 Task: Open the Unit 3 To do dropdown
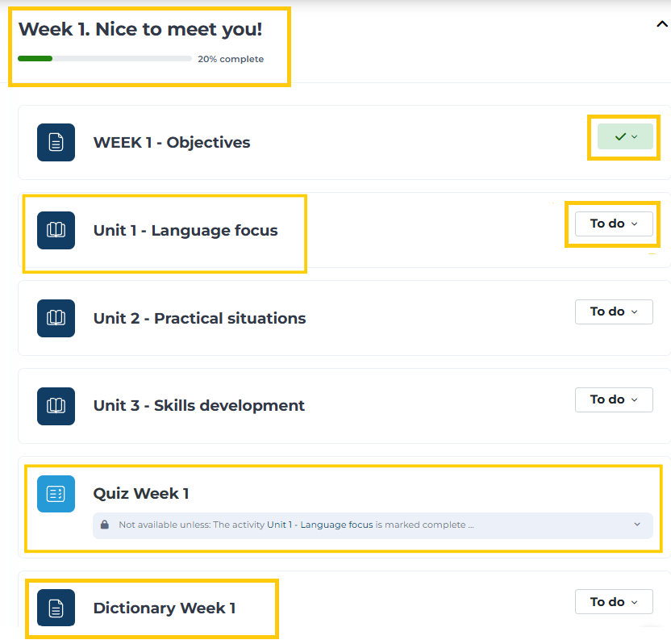(614, 400)
